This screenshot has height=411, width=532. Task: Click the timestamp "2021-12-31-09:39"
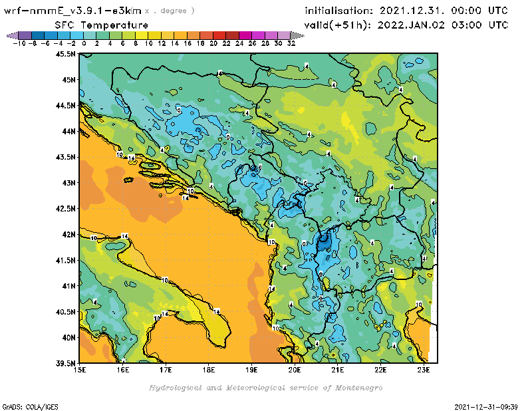coord(486,407)
